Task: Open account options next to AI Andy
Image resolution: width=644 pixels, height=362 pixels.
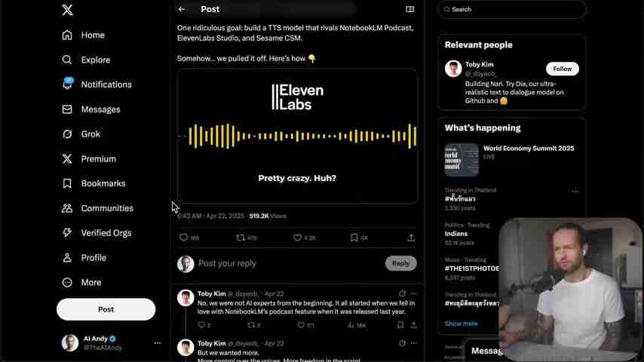Action: tap(158, 342)
